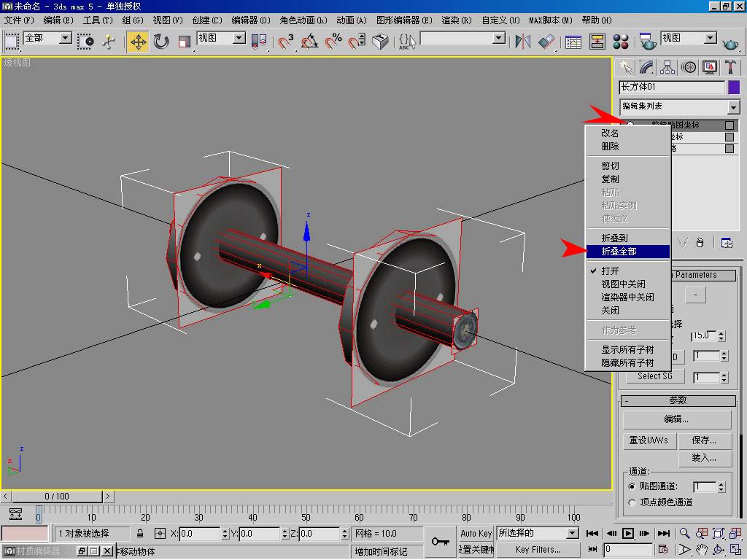Open the Motion command panel tab
Screen dimensions: 747x560
pyautogui.click(x=689, y=67)
